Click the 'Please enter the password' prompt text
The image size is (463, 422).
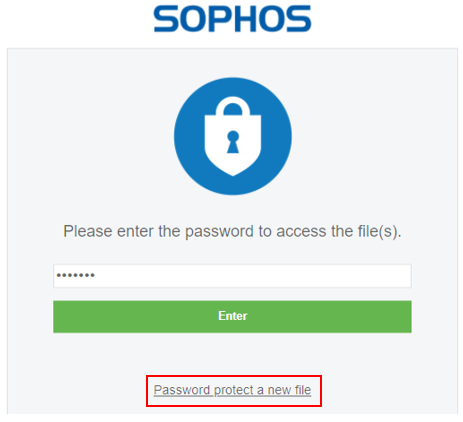coord(232,231)
